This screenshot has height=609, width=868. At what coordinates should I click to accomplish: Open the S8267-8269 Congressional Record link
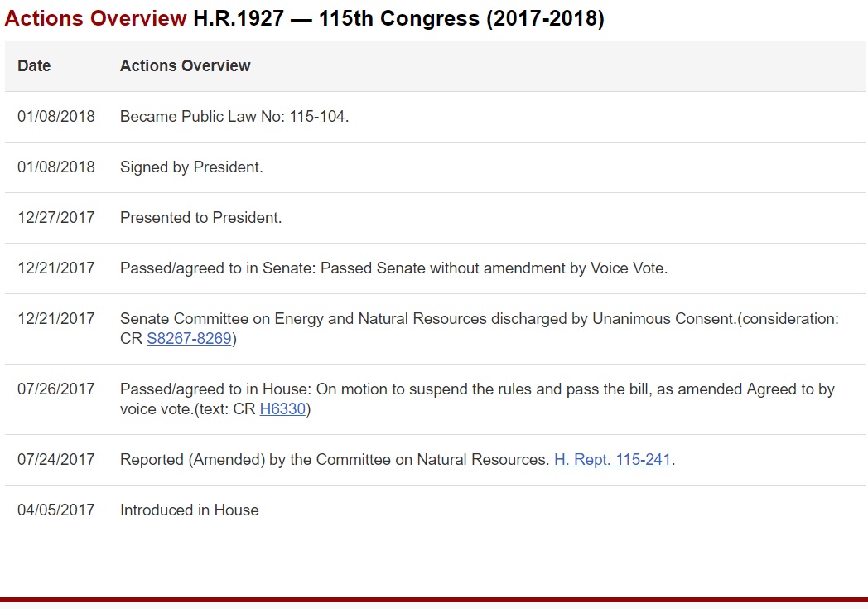click(x=189, y=339)
